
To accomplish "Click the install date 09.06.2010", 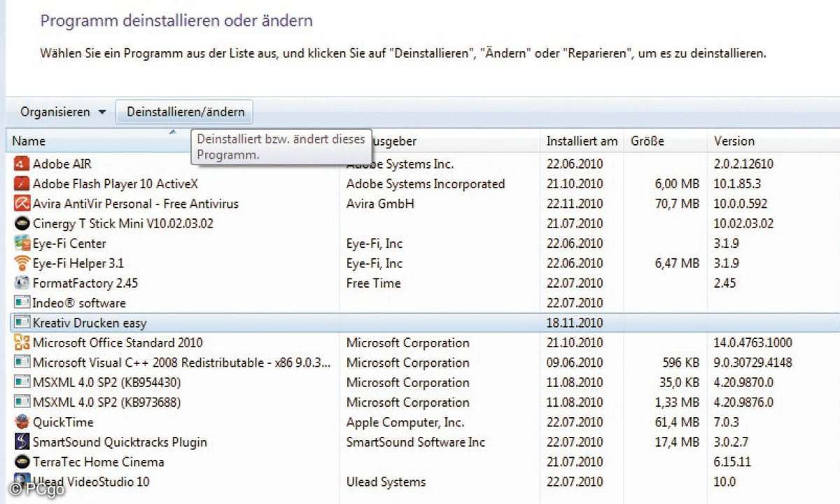I will (575, 363).
